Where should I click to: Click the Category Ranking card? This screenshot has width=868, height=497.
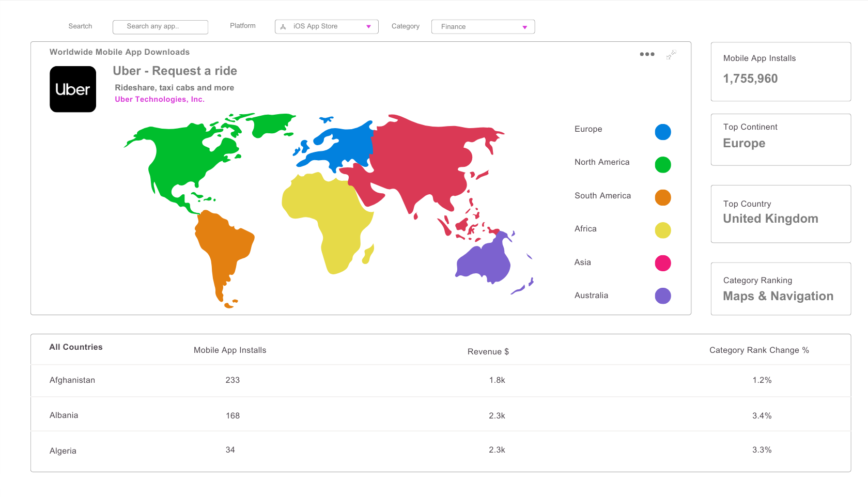781,289
